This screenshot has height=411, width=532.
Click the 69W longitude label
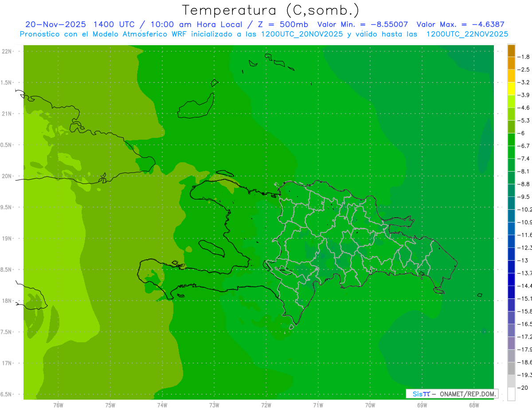(422, 405)
